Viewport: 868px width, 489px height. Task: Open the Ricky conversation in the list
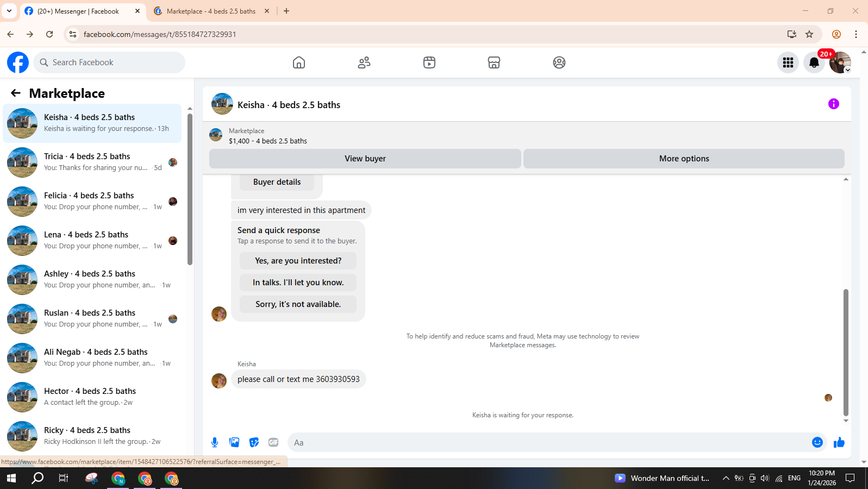92,436
